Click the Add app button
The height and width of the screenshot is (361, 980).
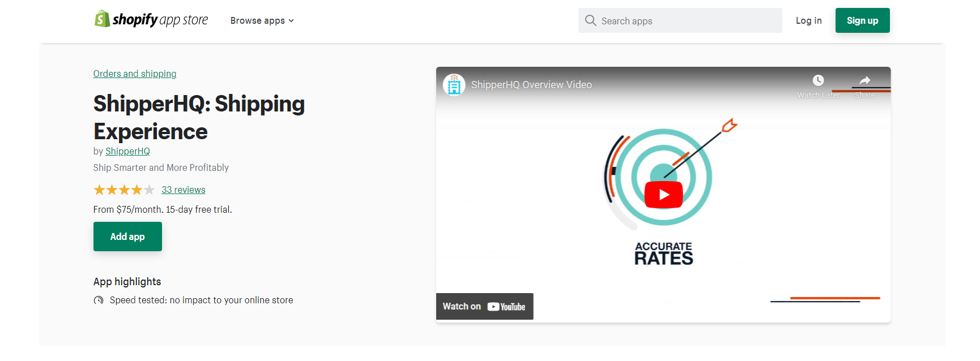point(127,237)
